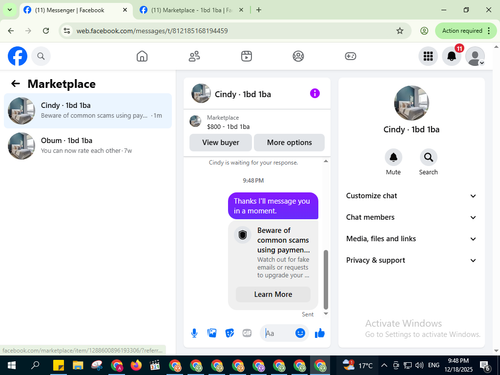Open taskbar clock showing 9:48 PM

click(x=458, y=365)
